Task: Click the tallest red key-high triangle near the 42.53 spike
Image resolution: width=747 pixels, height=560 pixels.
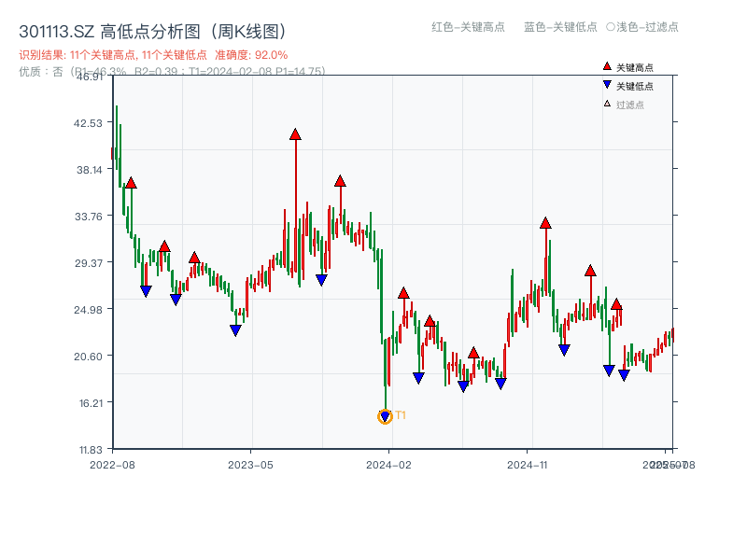Action: (295, 133)
